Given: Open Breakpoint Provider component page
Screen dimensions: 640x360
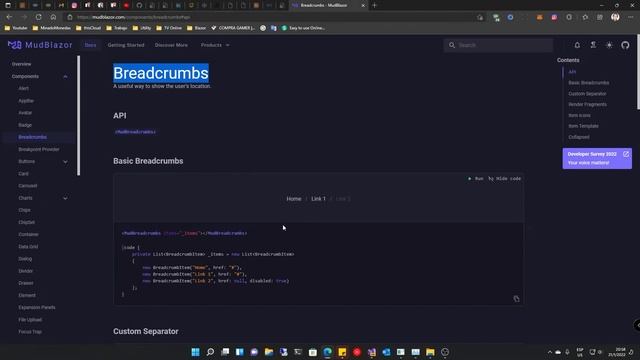Looking at the screenshot, I should 39,149.
